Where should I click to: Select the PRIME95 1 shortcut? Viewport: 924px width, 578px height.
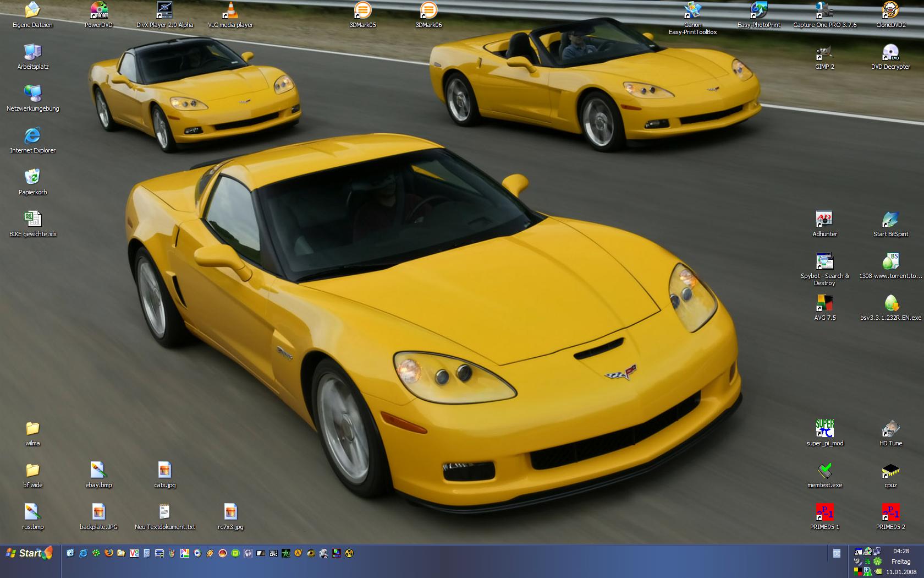point(824,512)
